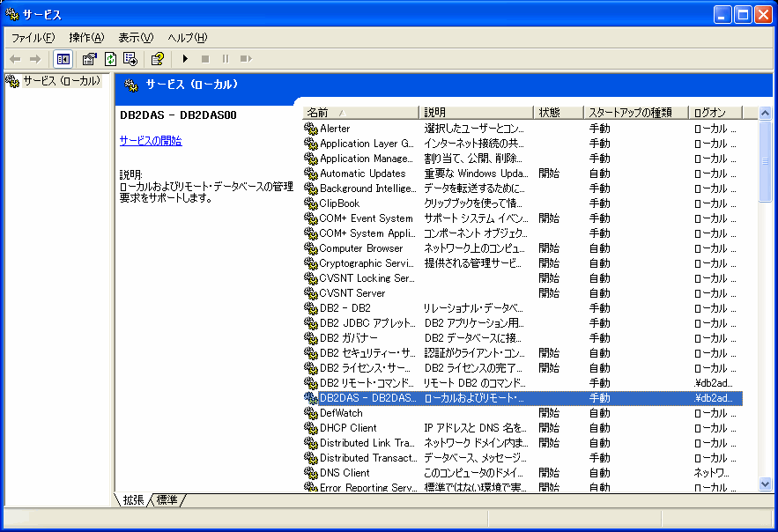Sort by the スタートアップの種類 column header

(x=636, y=113)
